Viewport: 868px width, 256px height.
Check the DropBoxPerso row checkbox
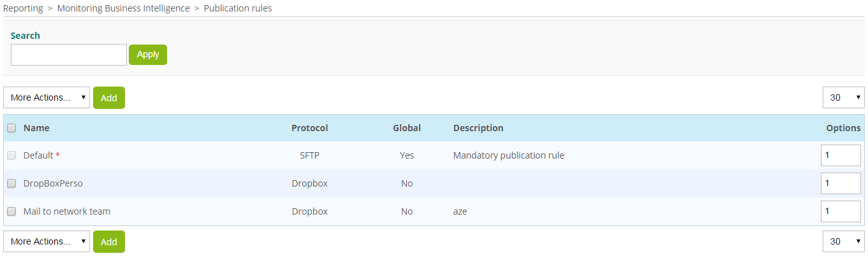pos(11,183)
